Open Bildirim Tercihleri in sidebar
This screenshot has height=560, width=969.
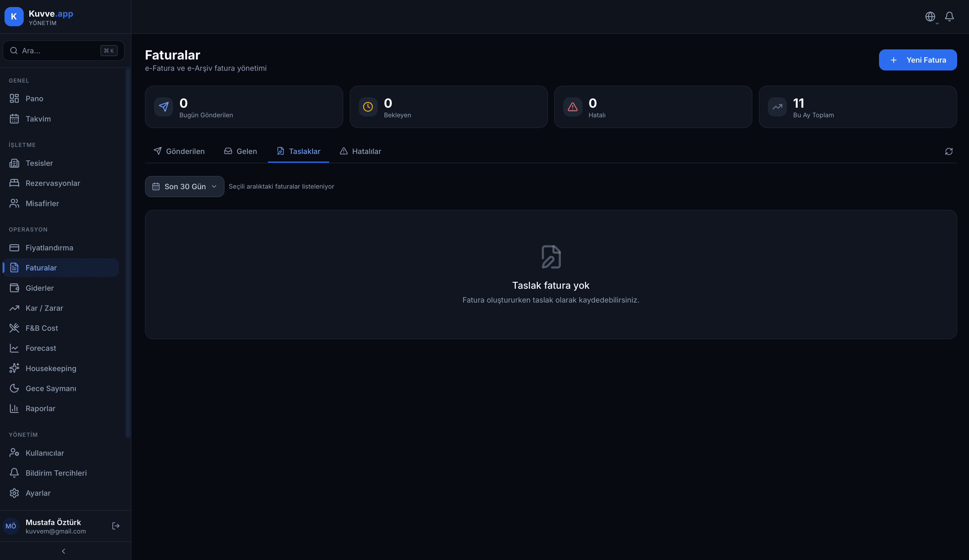tap(61, 473)
